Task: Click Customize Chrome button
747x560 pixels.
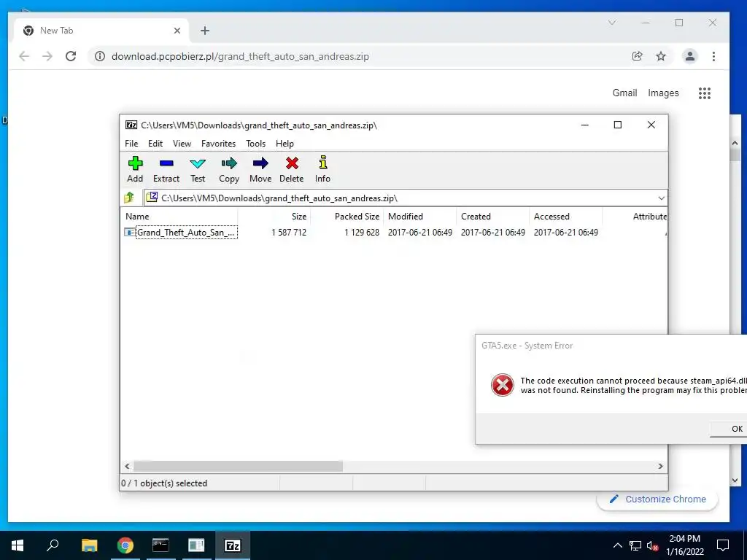Action: point(657,499)
